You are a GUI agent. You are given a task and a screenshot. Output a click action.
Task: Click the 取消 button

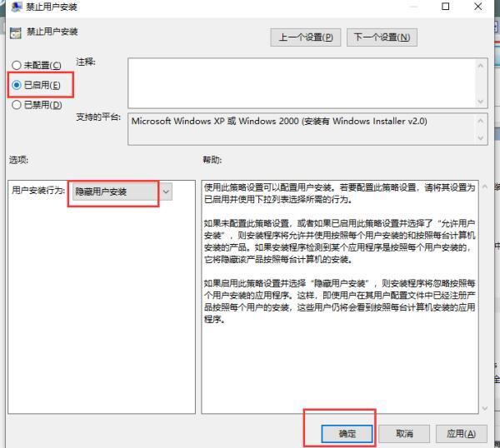(404, 433)
